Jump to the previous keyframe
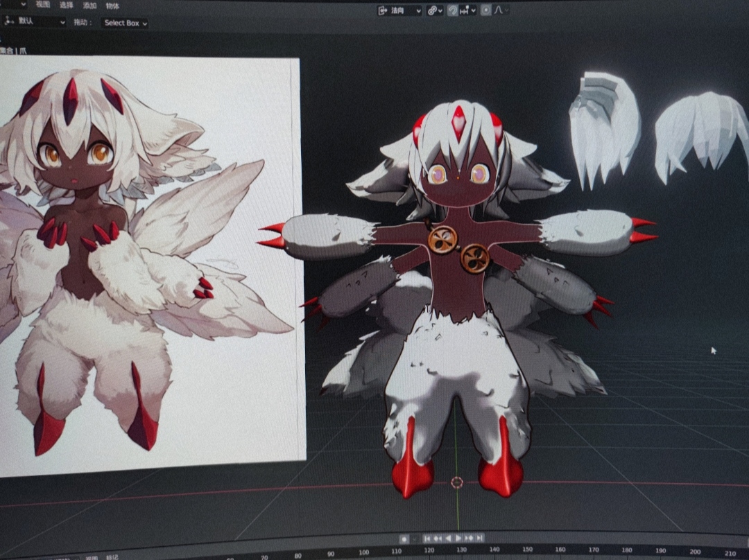Screen dimensions: 749x560 438,539
